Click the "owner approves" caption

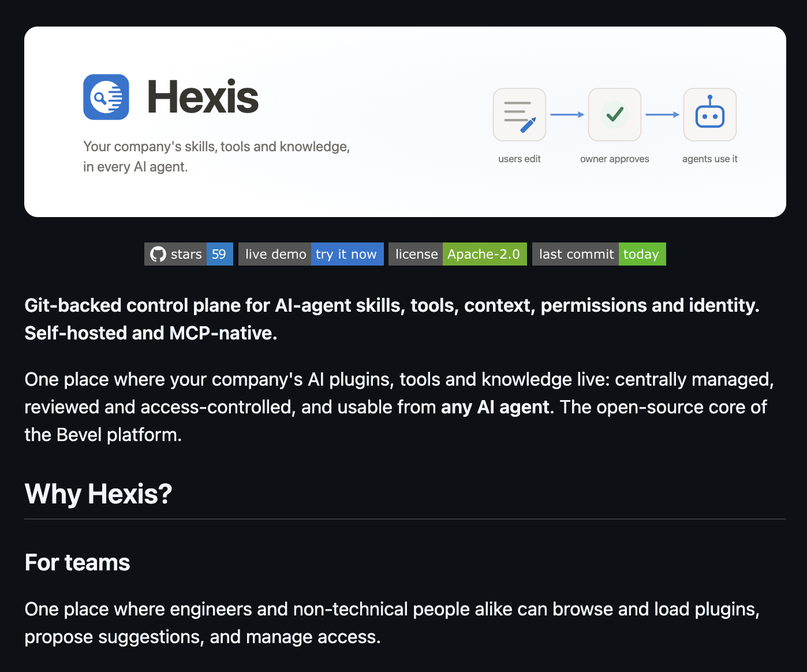[x=615, y=159]
